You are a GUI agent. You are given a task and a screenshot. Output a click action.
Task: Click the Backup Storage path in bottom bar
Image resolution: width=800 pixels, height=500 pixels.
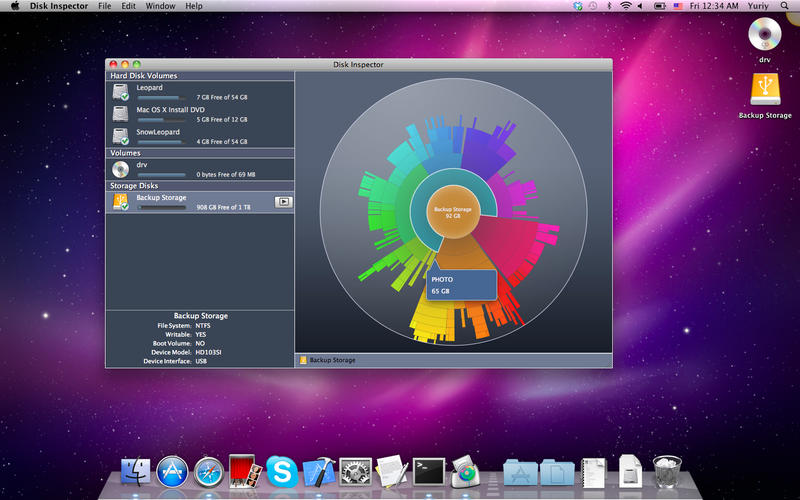point(332,360)
